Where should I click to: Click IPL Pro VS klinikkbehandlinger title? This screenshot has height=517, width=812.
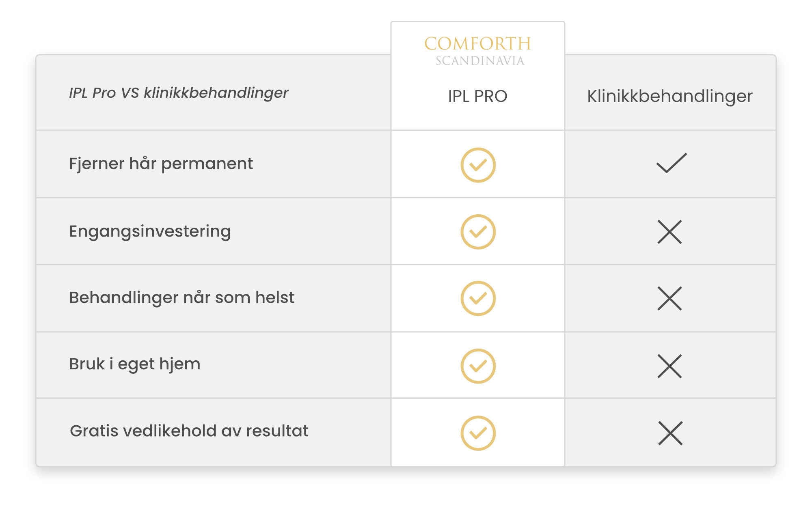(178, 93)
